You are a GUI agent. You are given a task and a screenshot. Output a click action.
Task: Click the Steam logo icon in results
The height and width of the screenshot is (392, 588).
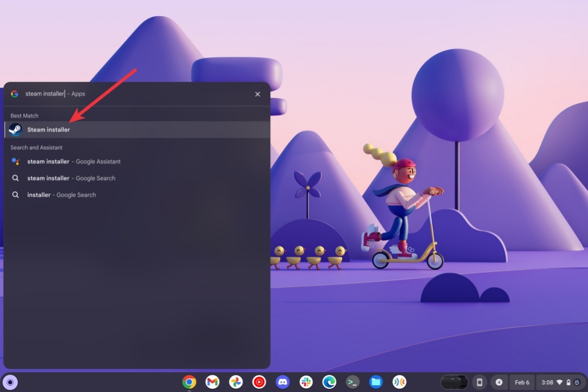(15, 130)
